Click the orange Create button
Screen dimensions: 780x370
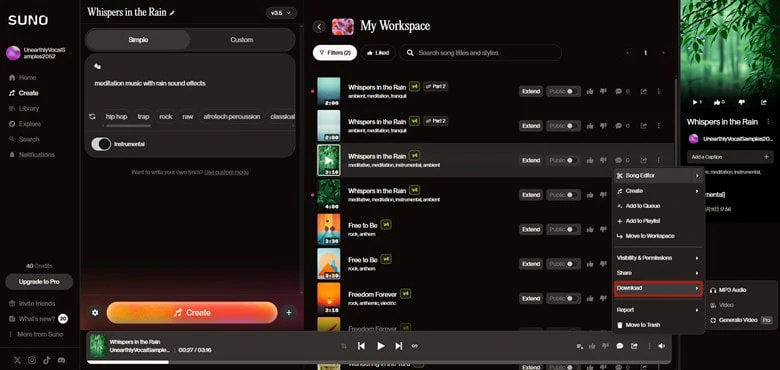pyautogui.click(x=192, y=313)
